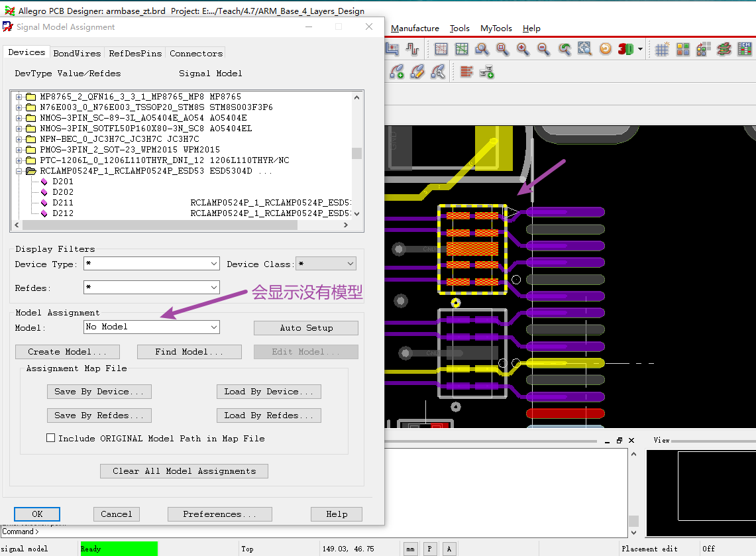Click the Edit Wire Bond pencil icon
The height and width of the screenshot is (556, 756).
(x=417, y=72)
